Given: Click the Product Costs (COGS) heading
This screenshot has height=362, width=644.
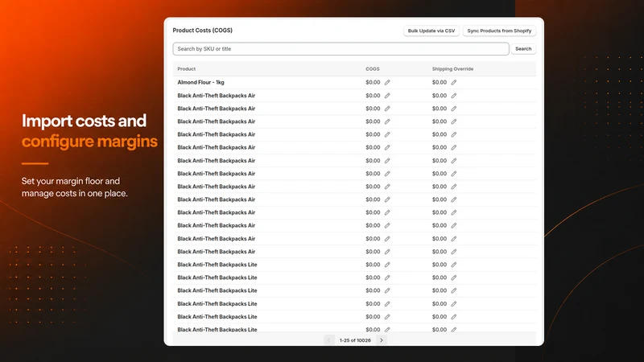Looking at the screenshot, I should [x=203, y=31].
